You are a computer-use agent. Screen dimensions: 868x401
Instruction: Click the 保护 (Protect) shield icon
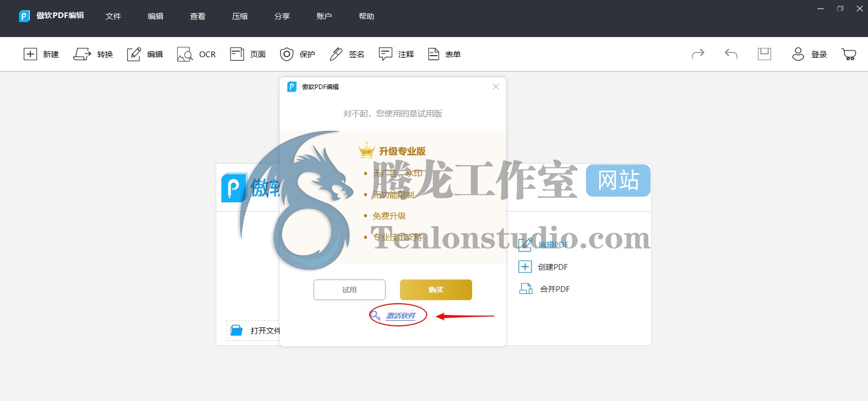(x=287, y=54)
